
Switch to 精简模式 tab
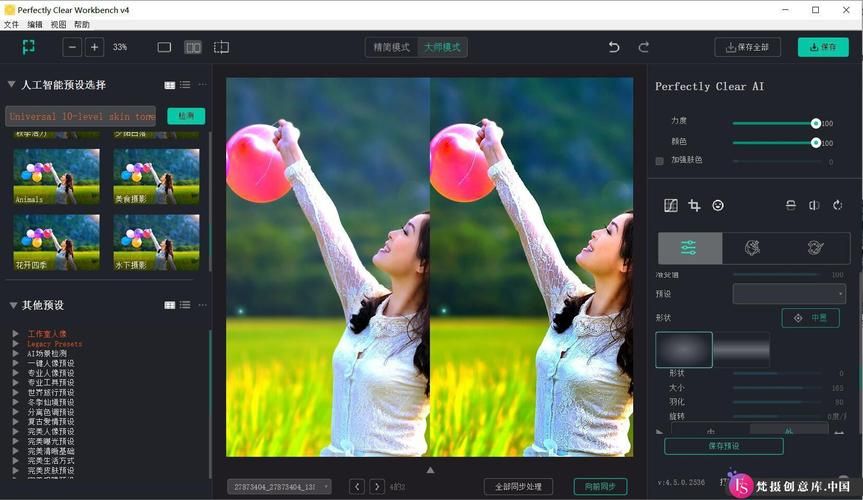tap(391, 47)
